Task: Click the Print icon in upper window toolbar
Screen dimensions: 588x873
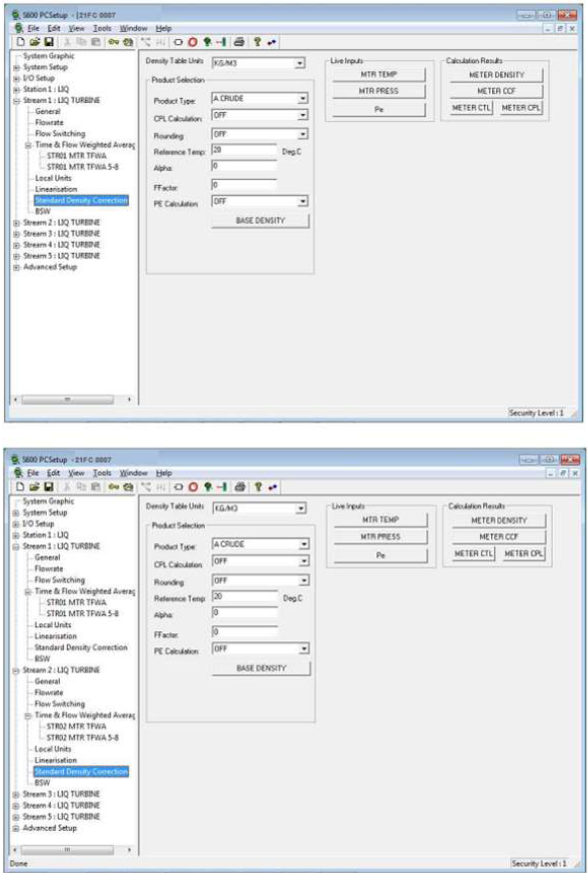Action: (x=239, y=42)
